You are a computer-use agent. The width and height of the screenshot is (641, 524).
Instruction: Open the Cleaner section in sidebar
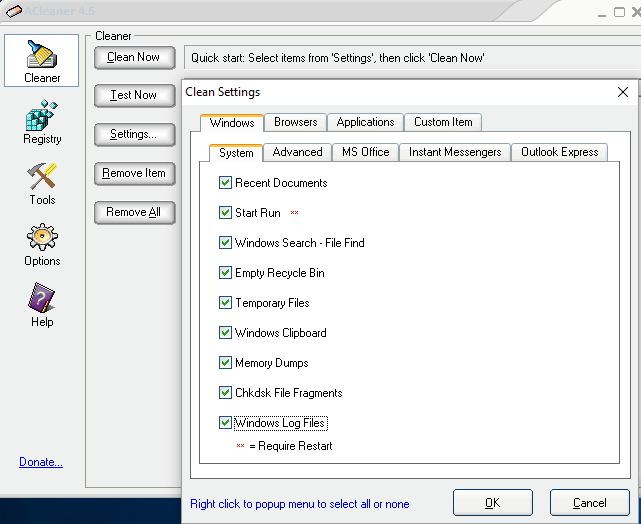coord(41,60)
